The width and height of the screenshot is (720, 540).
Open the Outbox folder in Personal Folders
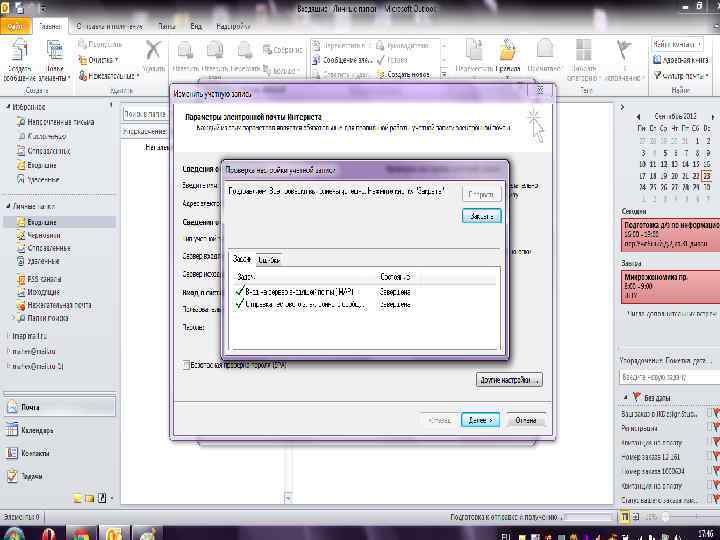tap(43, 292)
